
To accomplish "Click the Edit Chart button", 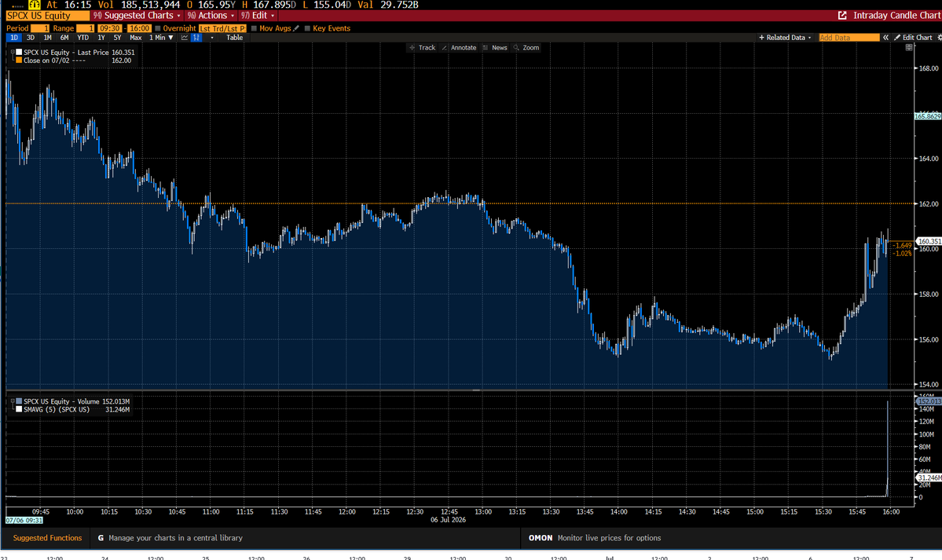I will [x=913, y=37].
